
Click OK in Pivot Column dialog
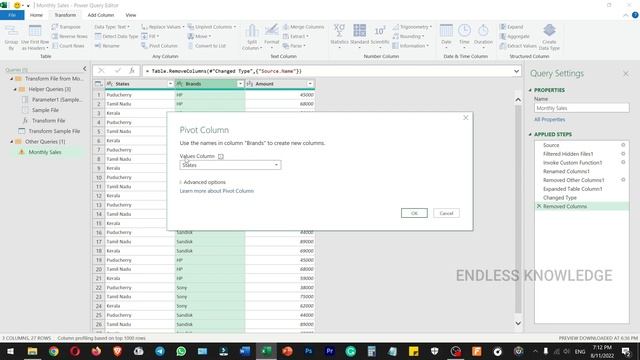click(414, 213)
